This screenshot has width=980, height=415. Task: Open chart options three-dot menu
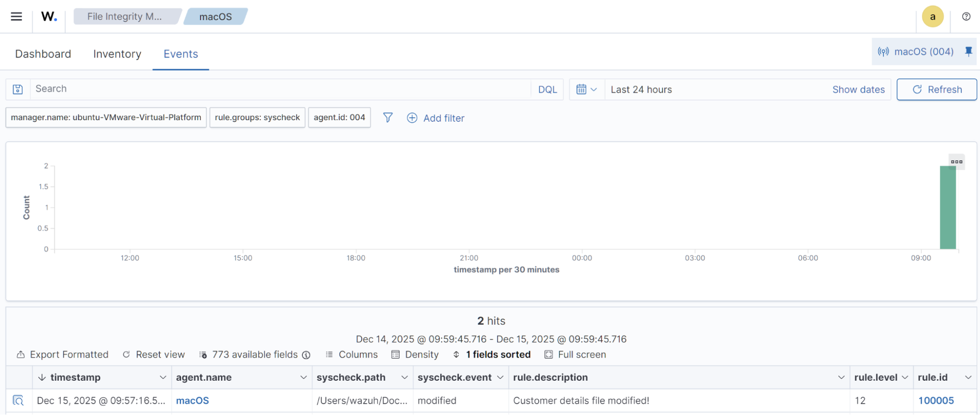coord(956,162)
